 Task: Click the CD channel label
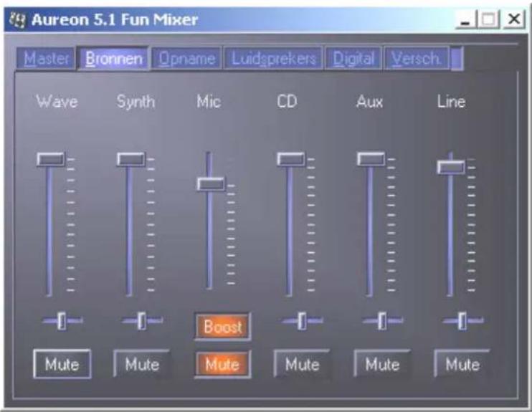[287, 102]
